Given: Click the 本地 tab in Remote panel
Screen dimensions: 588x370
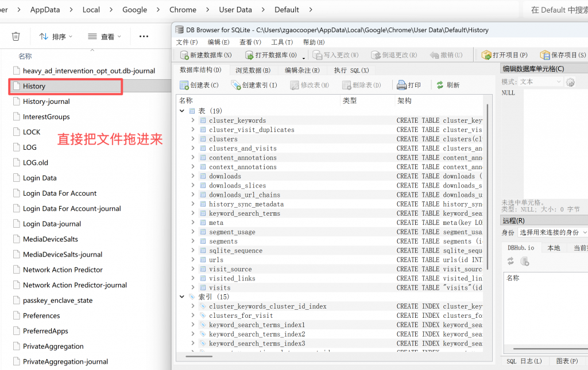Looking at the screenshot, I should click(x=554, y=247).
